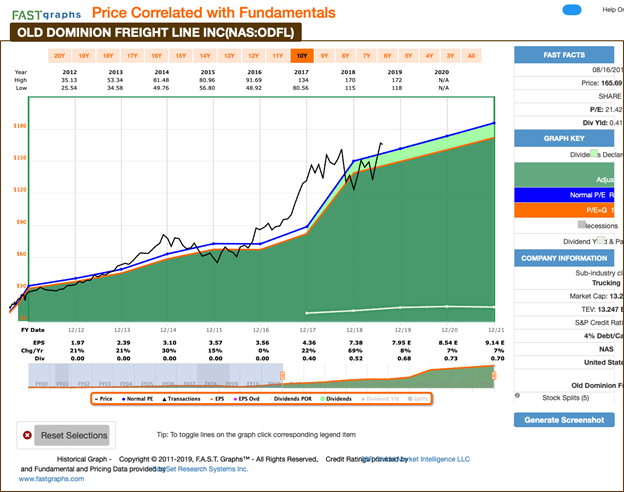This screenshot has height=492, width=624.
Task: Choose the 7Y range tab
Action: [367, 56]
